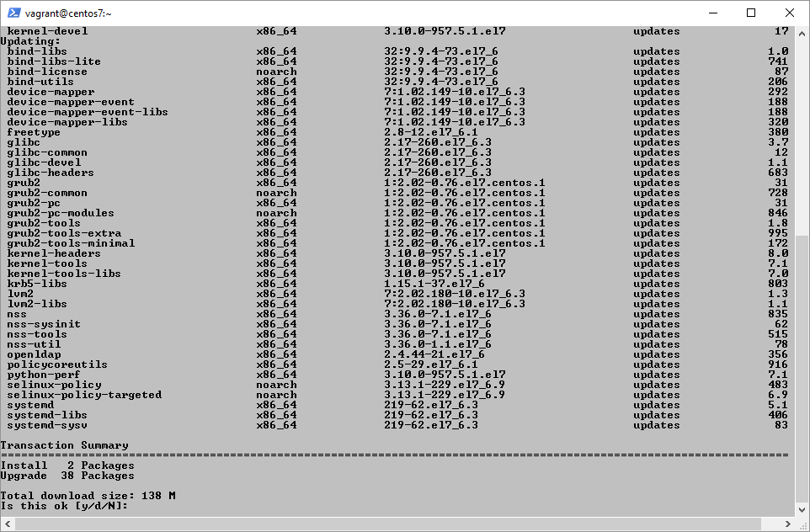Click the horizontal scrollbar left arrow
The height and width of the screenshot is (532, 810).
(x=8, y=524)
